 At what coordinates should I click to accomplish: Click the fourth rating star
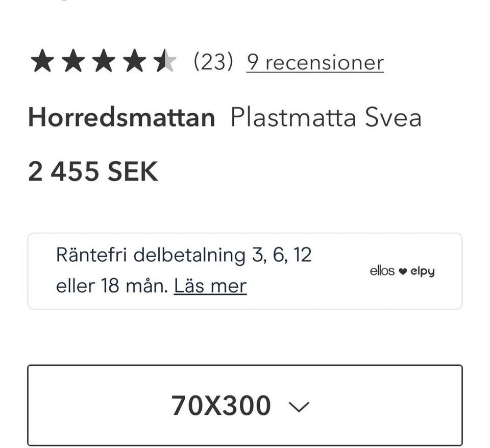134,62
